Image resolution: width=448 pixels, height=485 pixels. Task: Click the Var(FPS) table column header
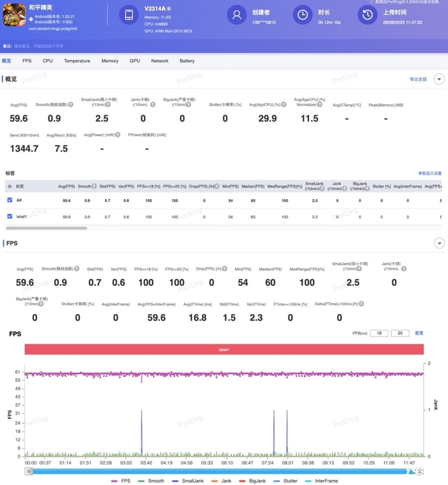click(x=126, y=186)
